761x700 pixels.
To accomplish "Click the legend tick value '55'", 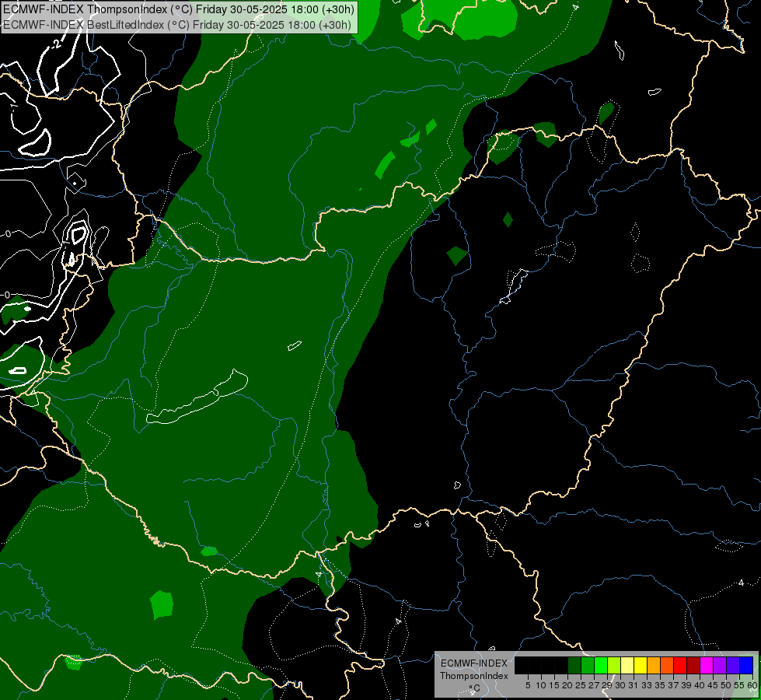I will coord(739,685).
